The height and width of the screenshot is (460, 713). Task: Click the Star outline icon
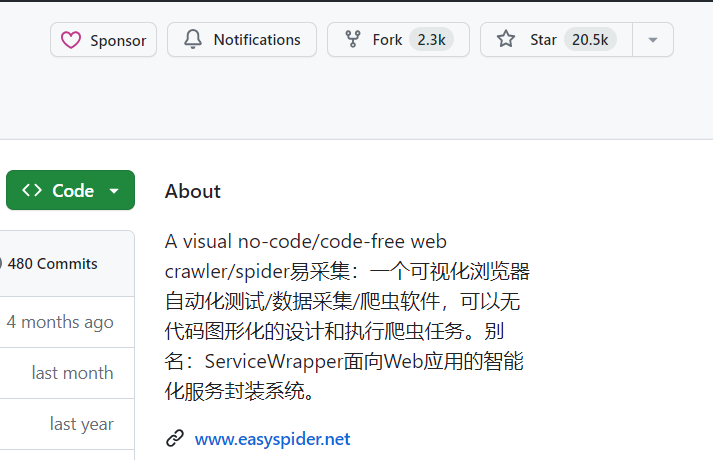506,39
